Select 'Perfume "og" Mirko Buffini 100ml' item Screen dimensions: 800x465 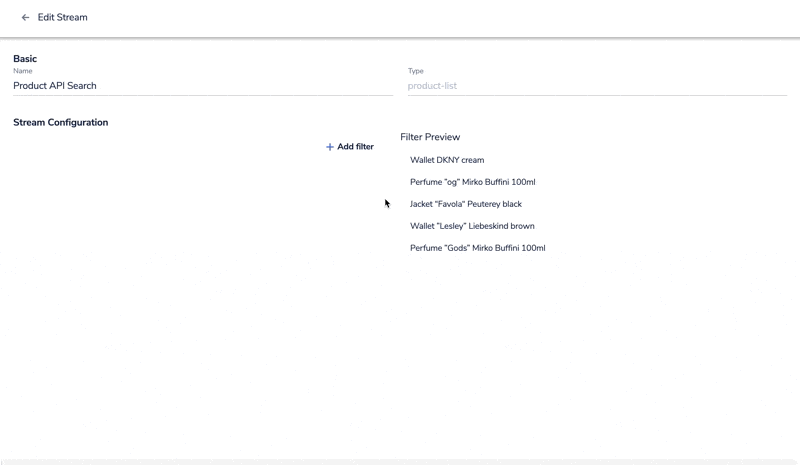(x=472, y=182)
